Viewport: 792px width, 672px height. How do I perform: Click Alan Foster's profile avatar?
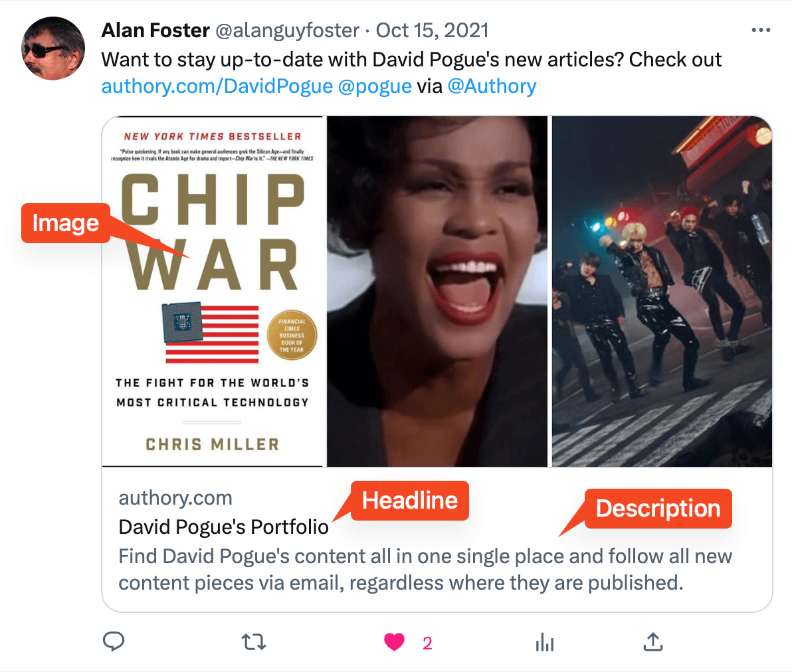pos(53,48)
